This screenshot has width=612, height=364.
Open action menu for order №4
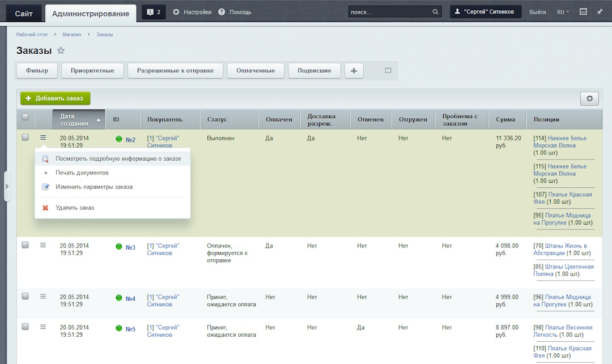pyautogui.click(x=43, y=296)
